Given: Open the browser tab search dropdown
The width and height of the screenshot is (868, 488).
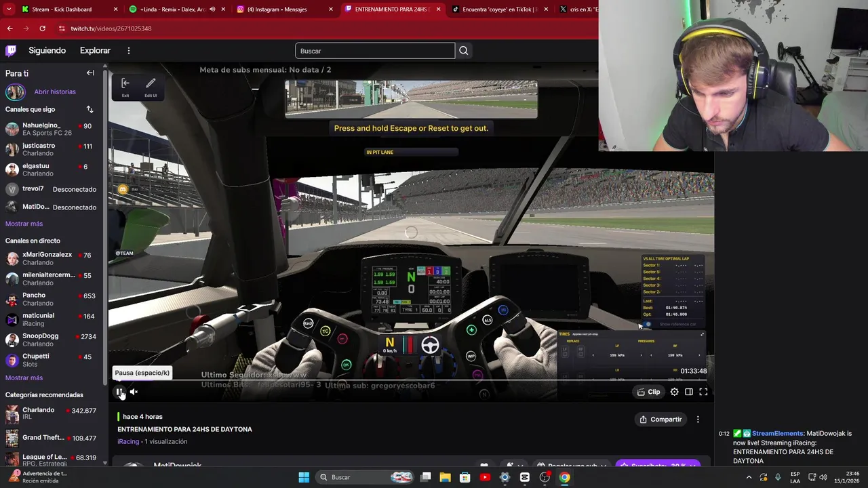Looking at the screenshot, I should (x=9, y=9).
